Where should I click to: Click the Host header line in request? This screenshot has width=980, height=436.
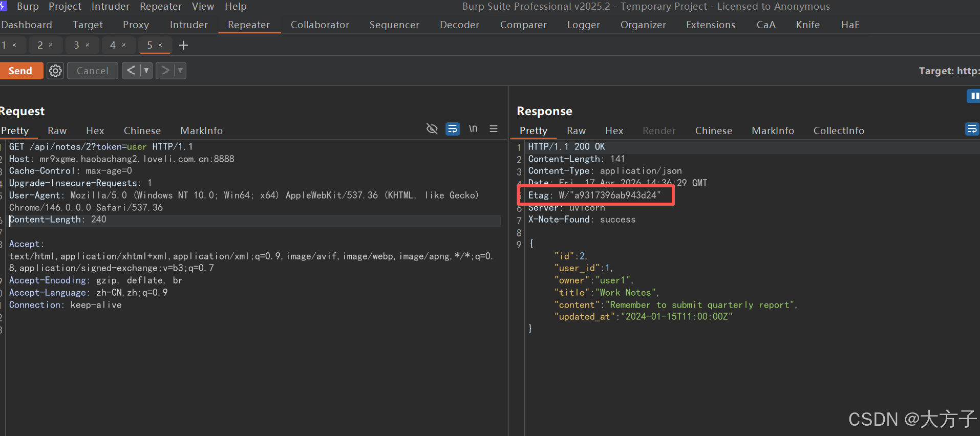tap(121, 159)
